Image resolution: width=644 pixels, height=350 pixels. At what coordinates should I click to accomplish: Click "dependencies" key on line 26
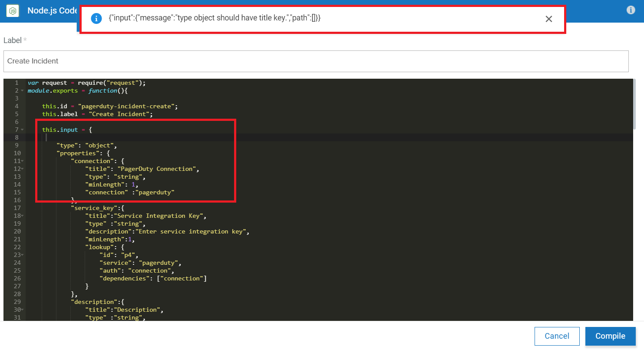(x=125, y=278)
